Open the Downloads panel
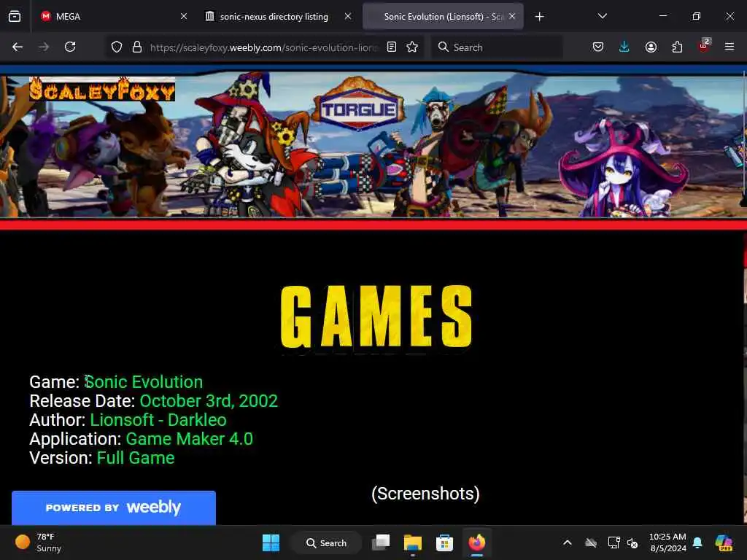Image resolution: width=747 pixels, height=560 pixels. [624, 47]
